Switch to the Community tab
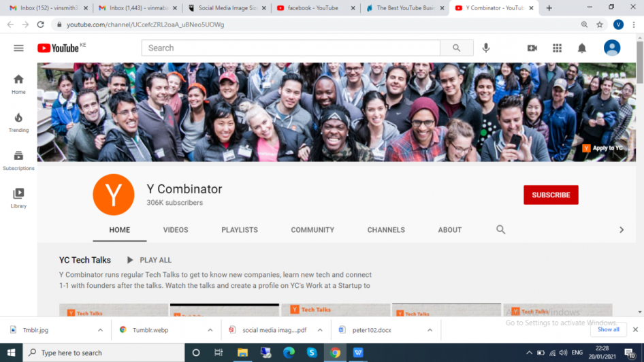The width and height of the screenshot is (644, 362). tap(312, 230)
